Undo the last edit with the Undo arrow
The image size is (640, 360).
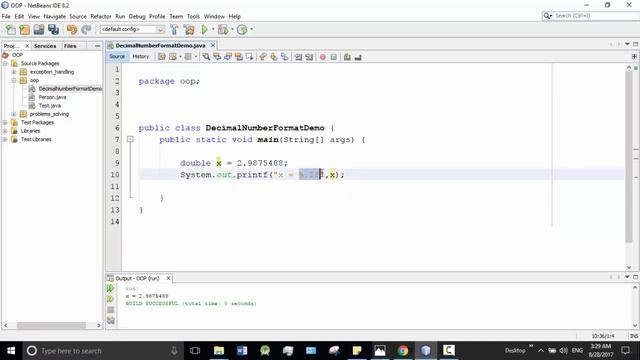point(72,29)
